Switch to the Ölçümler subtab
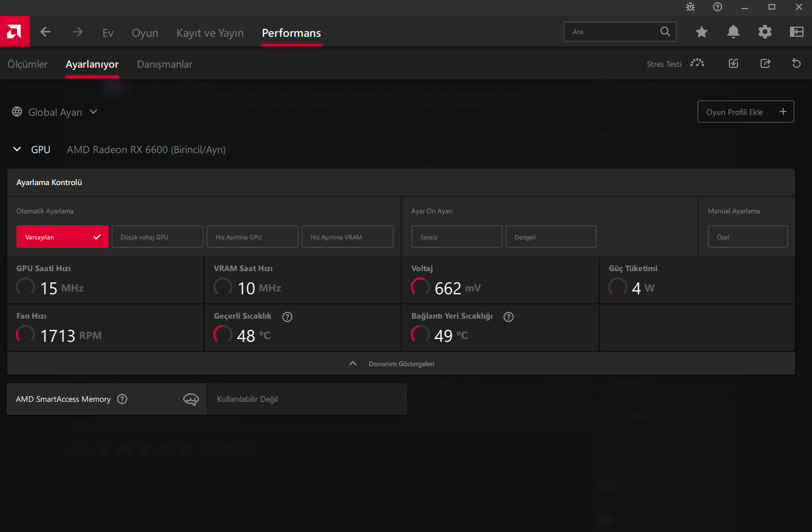Viewport: 812px width, 532px height. 28,64
